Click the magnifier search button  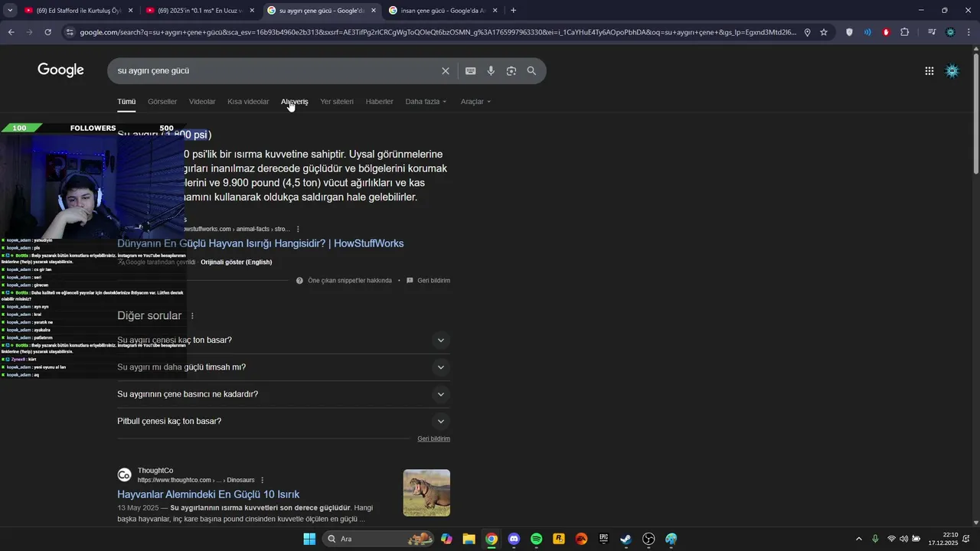pos(531,70)
